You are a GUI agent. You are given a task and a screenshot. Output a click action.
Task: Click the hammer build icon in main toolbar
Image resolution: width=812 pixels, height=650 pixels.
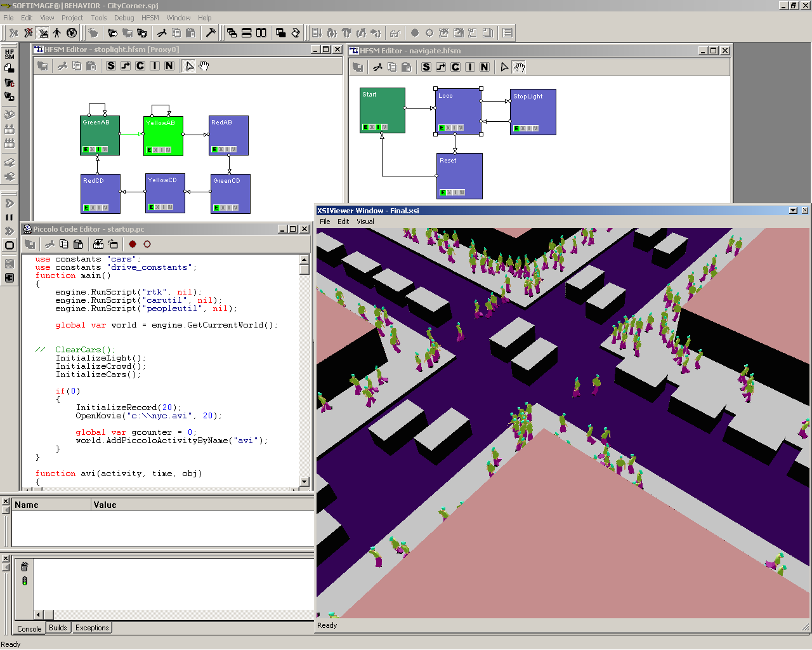(x=211, y=33)
